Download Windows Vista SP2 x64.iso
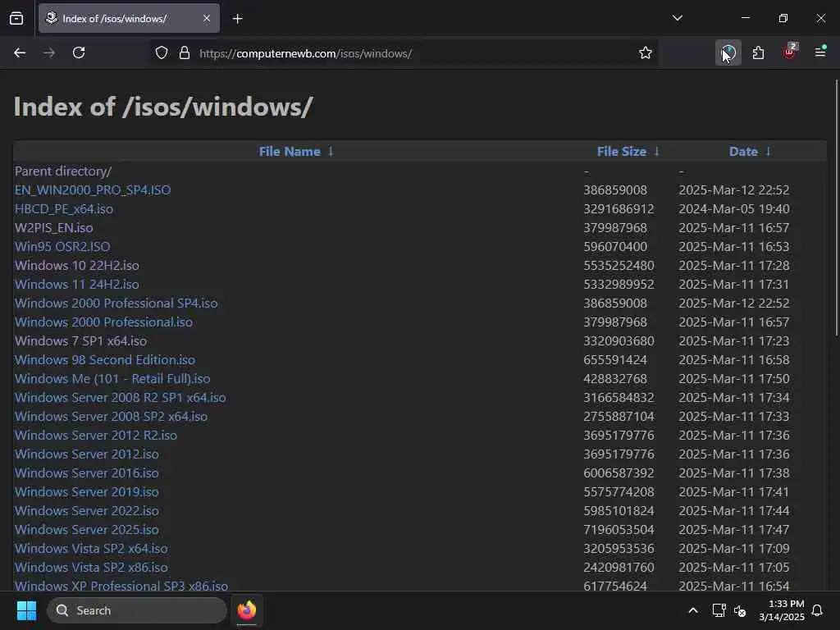Screen dimensions: 840x630 91,549
